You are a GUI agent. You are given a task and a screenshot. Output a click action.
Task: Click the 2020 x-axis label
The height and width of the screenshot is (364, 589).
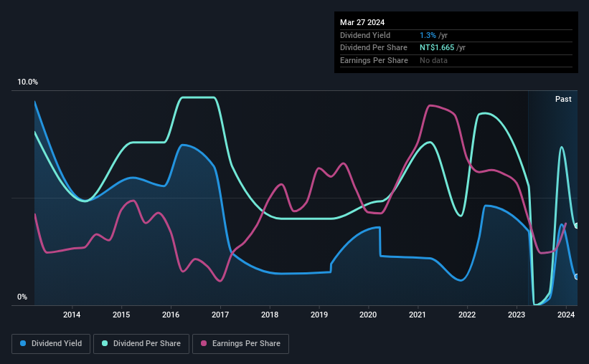coord(368,315)
